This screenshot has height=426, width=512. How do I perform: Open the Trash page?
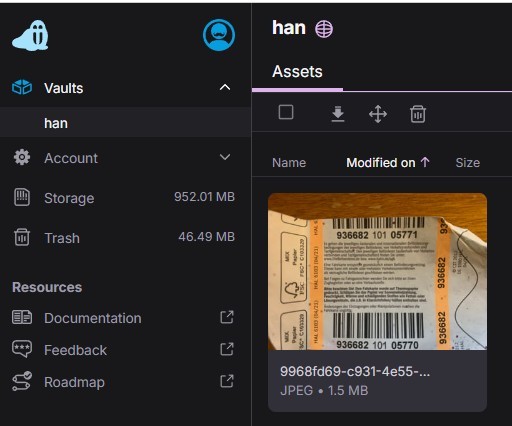(x=62, y=238)
